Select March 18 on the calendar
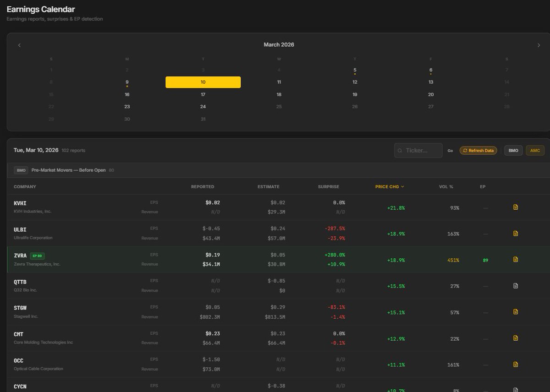 tap(279, 94)
